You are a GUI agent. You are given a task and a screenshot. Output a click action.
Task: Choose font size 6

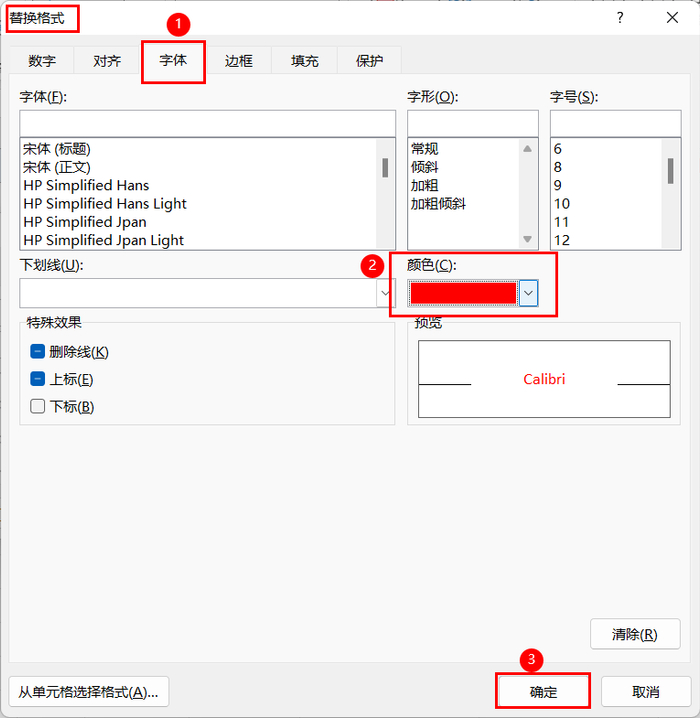557,149
